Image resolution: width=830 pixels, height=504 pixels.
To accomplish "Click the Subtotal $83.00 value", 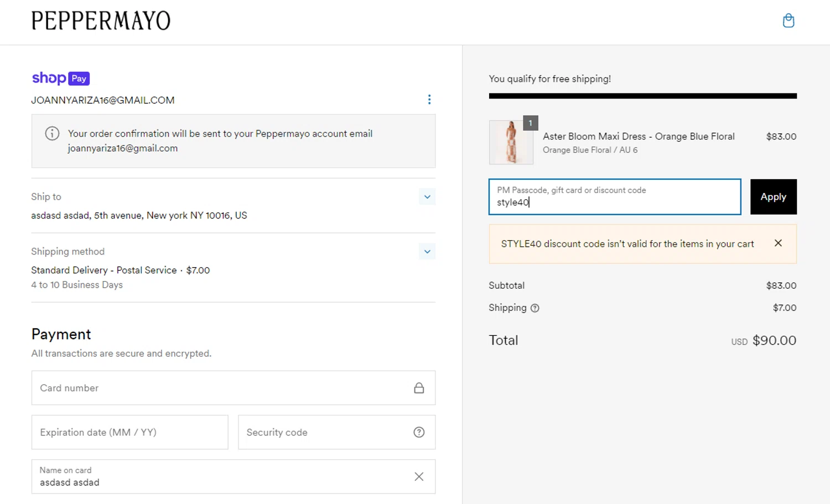I will (x=781, y=285).
